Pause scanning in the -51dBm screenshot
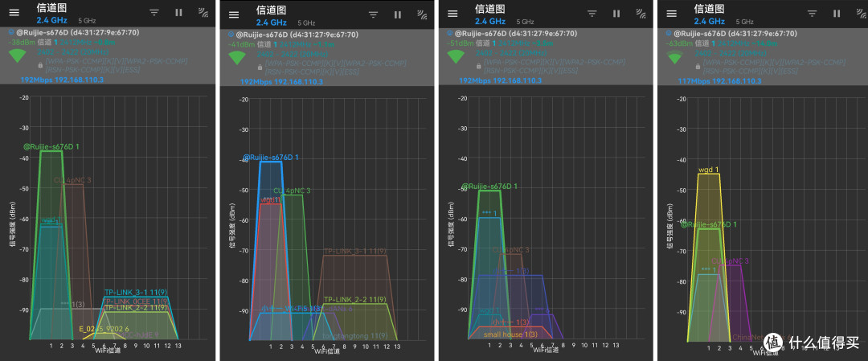The image size is (868, 361). 616,14
